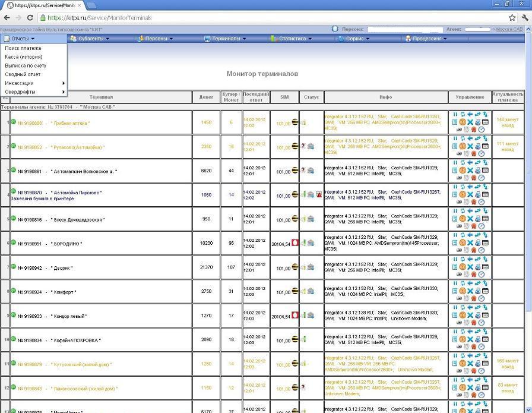Open the Субагенты dropdown menu
This screenshot has width=532, height=413.
(90, 39)
